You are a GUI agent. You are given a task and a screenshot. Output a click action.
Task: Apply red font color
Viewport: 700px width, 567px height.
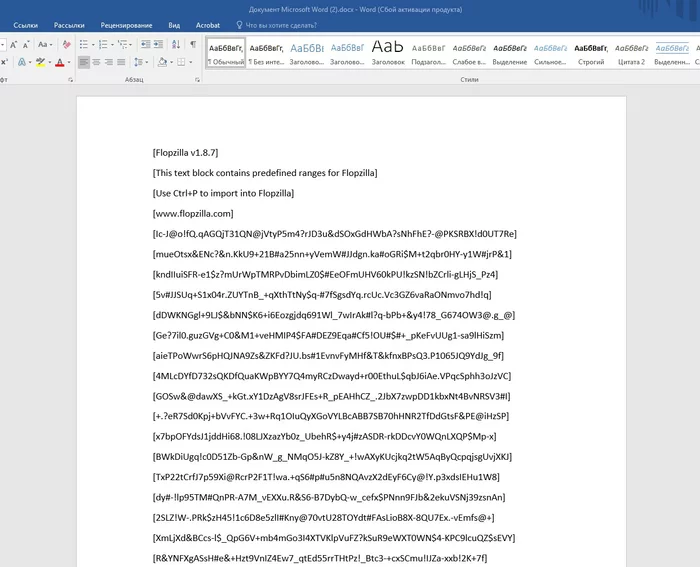[60, 62]
